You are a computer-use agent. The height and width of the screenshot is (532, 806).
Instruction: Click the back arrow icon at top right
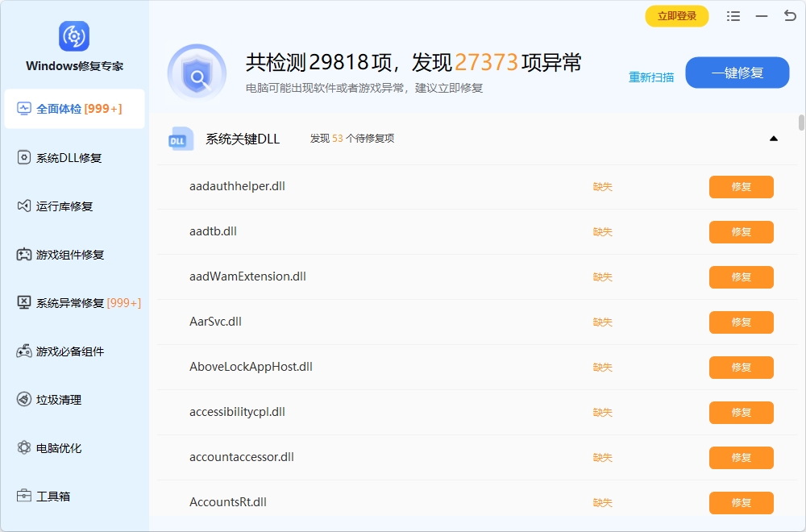(x=789, y=16)
